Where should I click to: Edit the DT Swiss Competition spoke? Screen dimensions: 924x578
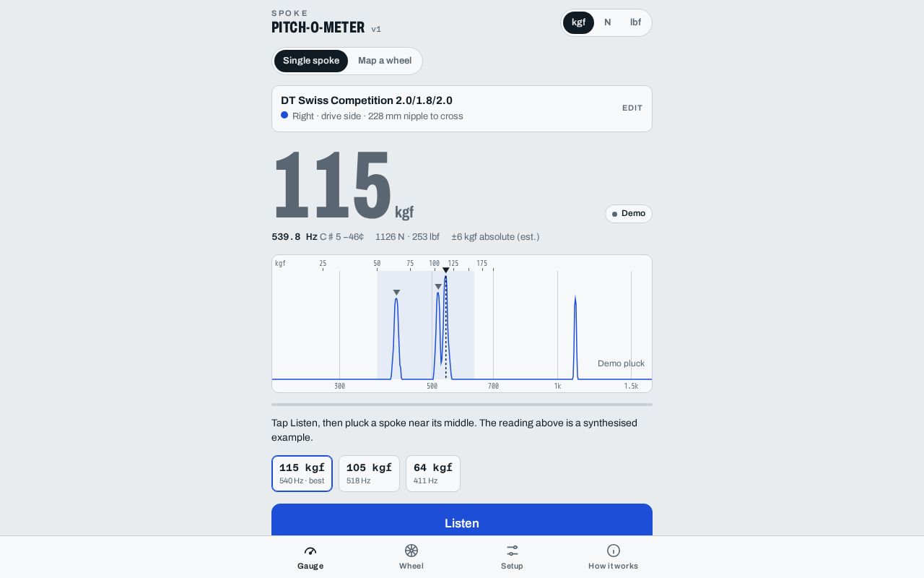(x=632, y=108)
